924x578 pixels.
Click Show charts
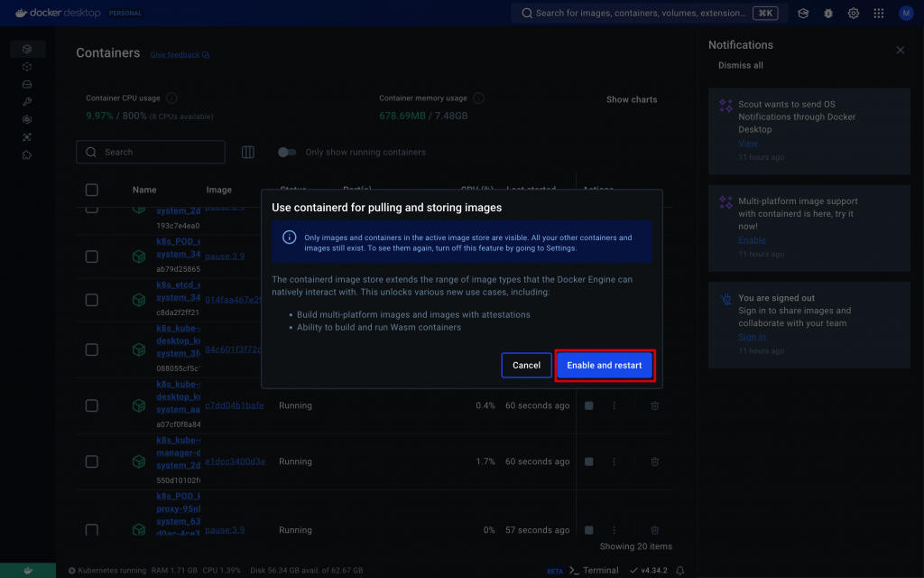click(632, 99)
